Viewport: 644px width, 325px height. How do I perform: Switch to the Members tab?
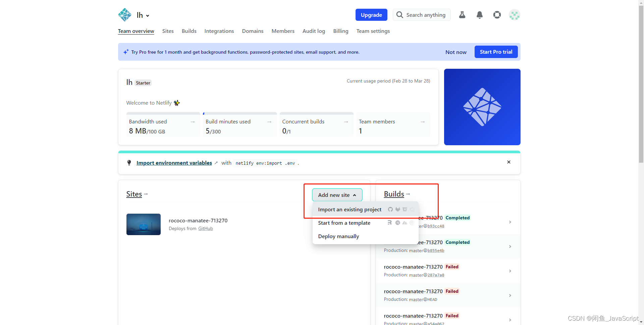(283, 31)
